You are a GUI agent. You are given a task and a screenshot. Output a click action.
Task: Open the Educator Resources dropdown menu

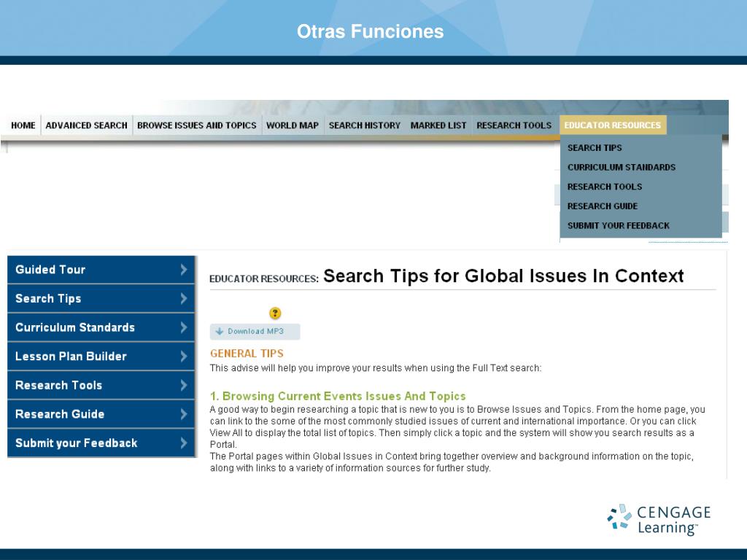[613, 125]
